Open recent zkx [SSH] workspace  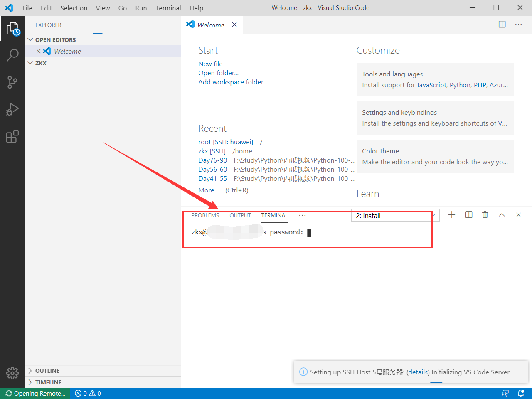point(212,151)
